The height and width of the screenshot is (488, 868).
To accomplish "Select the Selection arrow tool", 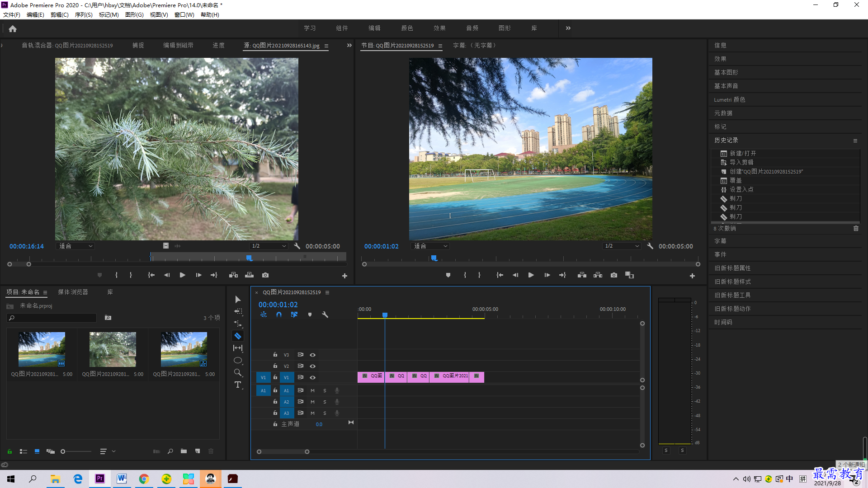I will click(238, 300).
